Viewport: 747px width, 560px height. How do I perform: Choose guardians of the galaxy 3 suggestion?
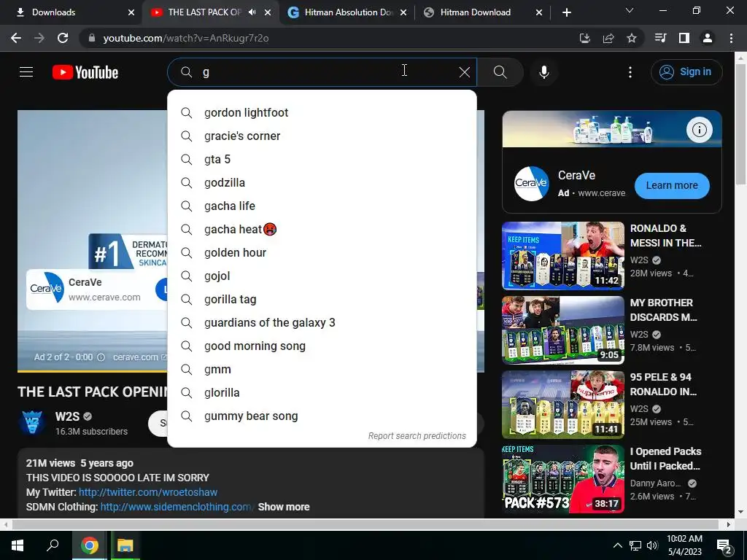tap(322, 322)
